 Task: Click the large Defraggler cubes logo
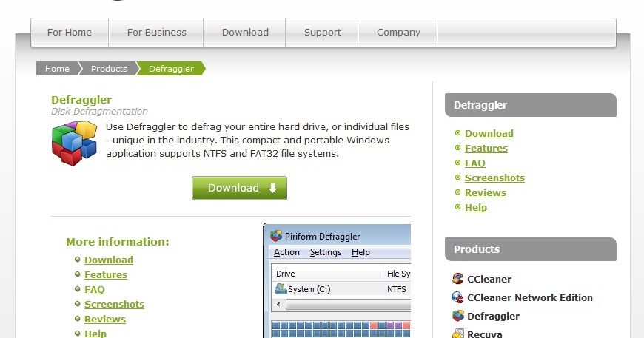75,143
